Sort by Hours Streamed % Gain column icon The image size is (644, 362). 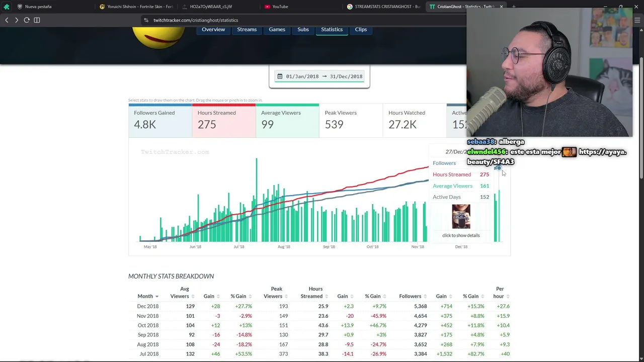click(x=384, y=297)
